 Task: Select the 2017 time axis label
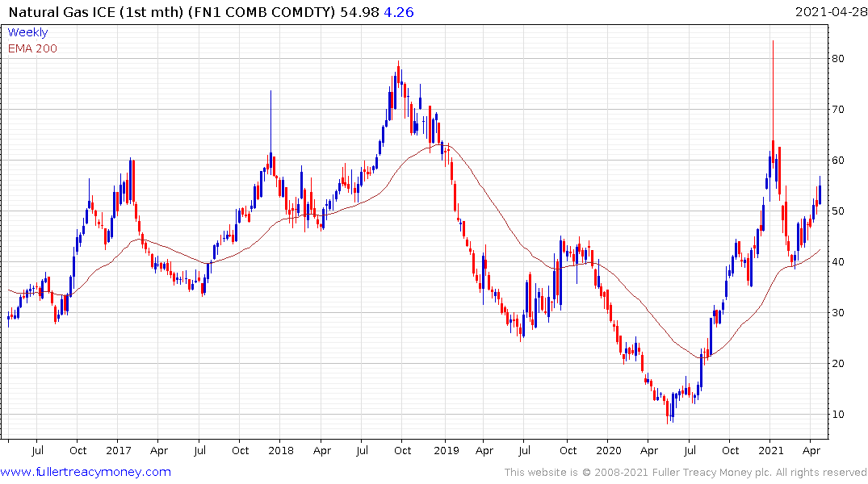[x=119, y=451]
